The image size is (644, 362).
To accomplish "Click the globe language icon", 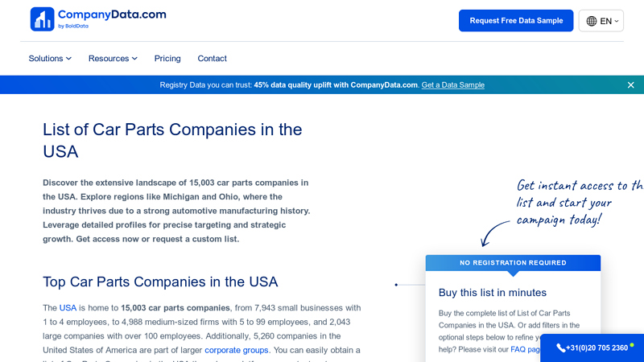I will click(591, 21).
